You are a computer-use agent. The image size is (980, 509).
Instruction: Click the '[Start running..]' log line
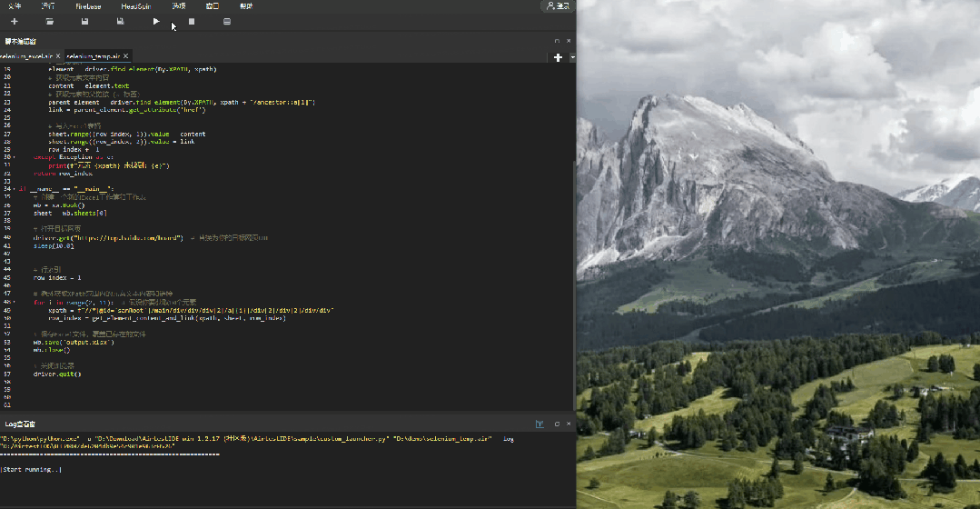coord(31,470)
